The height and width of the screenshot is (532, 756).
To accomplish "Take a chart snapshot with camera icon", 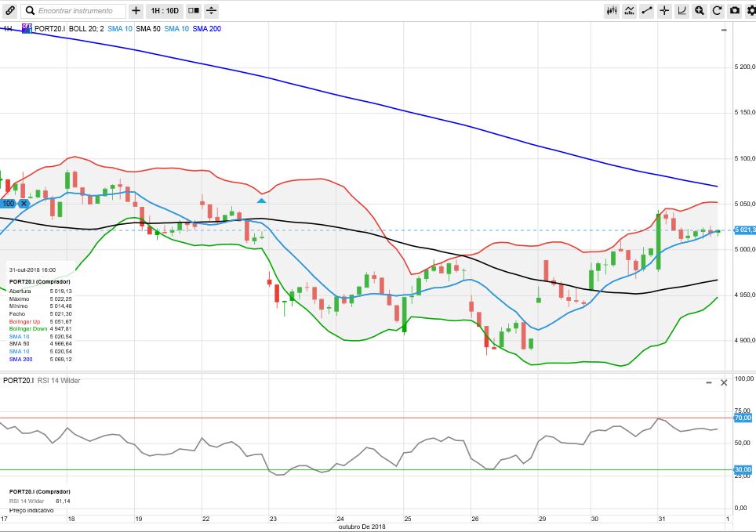I will click(x=734, y=11).
